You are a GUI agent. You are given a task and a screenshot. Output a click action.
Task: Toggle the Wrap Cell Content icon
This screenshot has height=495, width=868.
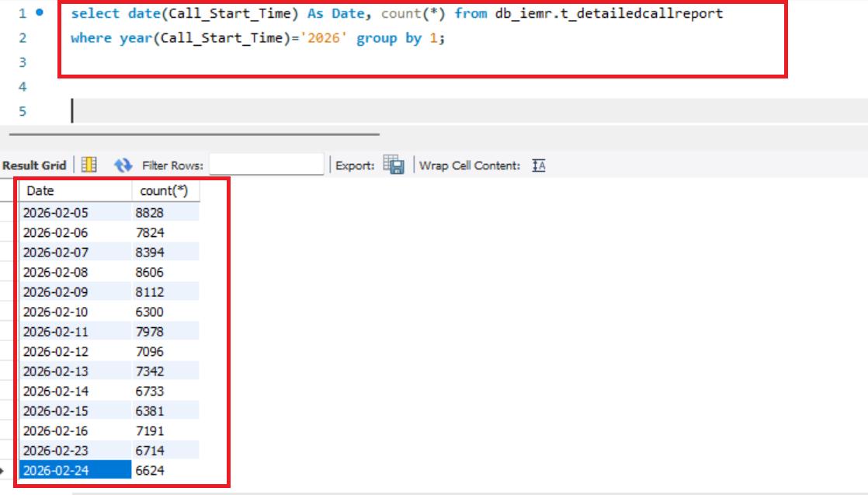[x=539, y=165]
